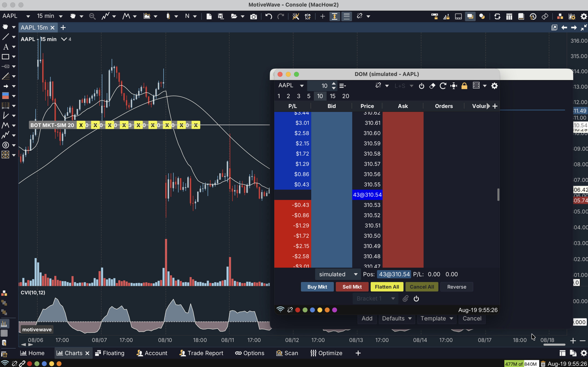Image resolution: width=588 pixels, height=367 pixels.
Task: Increase DOM quantity with the up stepper arrow
Action: point(334,83)
